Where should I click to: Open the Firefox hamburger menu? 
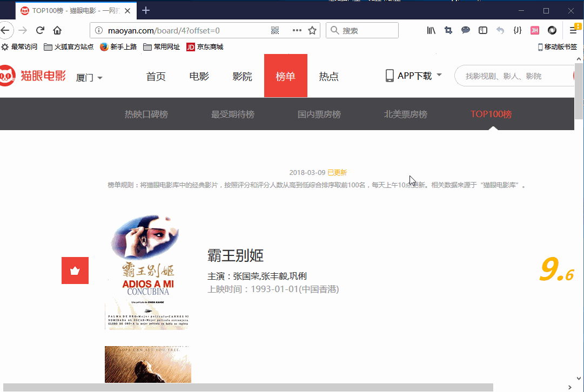coord(574,31)
